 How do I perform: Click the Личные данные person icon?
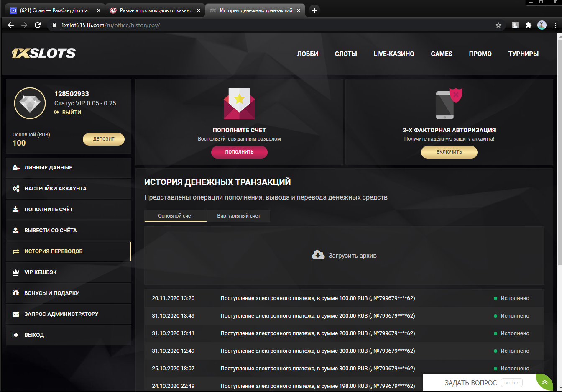click(16, 168)
